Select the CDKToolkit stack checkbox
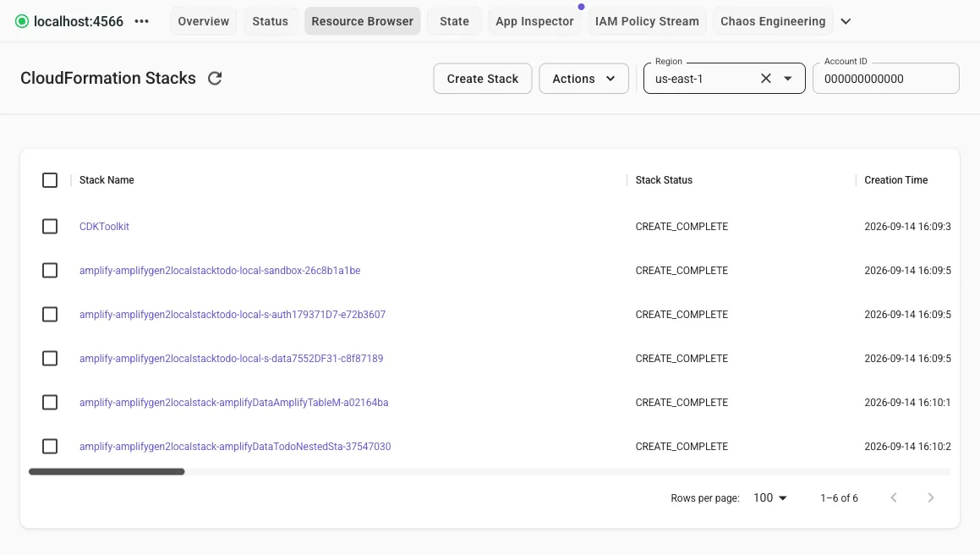 coord(50,227)
